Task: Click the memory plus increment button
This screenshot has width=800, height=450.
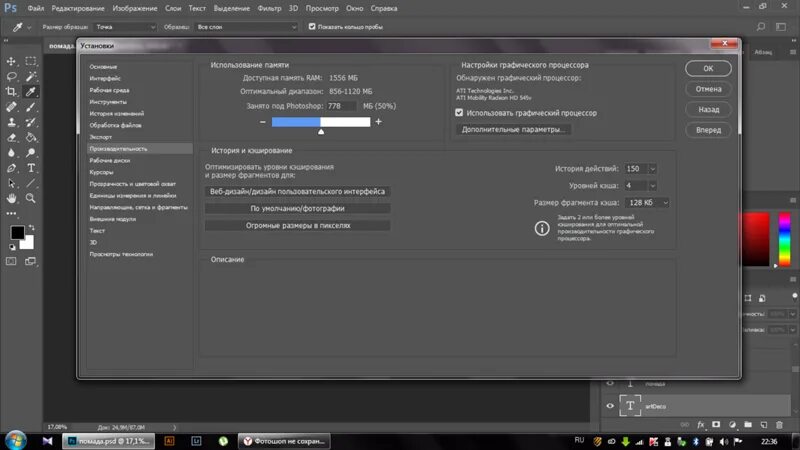Action: click(379, 121)
